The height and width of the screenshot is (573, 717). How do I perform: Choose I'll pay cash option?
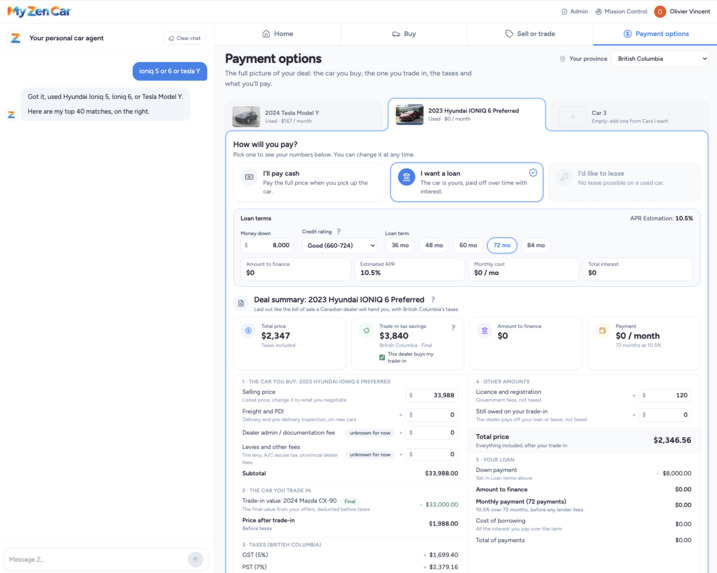(309, 182)
